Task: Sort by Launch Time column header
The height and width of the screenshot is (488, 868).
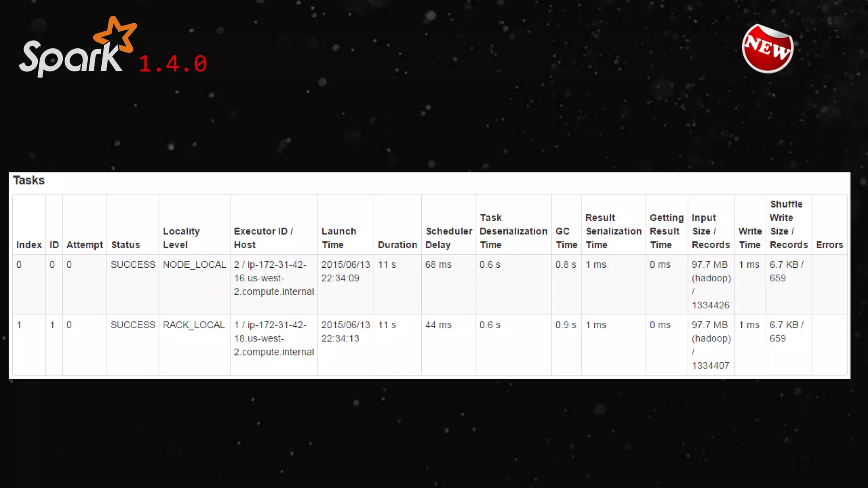Action: (x=339, y=238)
